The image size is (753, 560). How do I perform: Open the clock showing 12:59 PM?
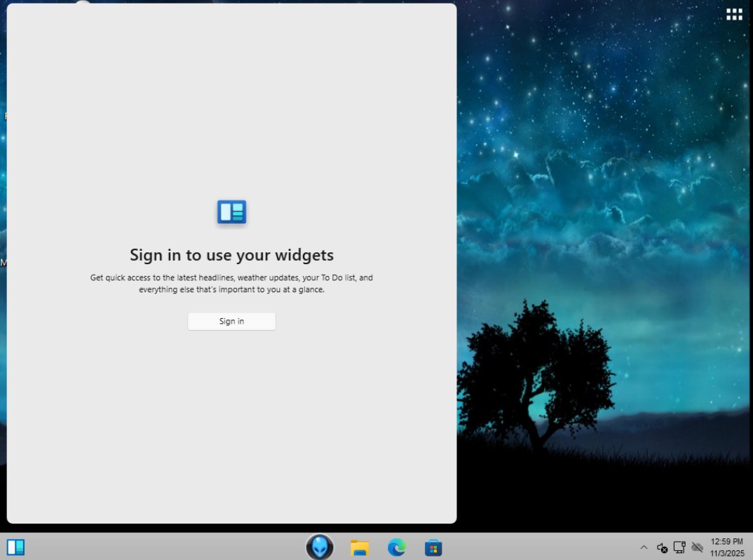(726, 541)
